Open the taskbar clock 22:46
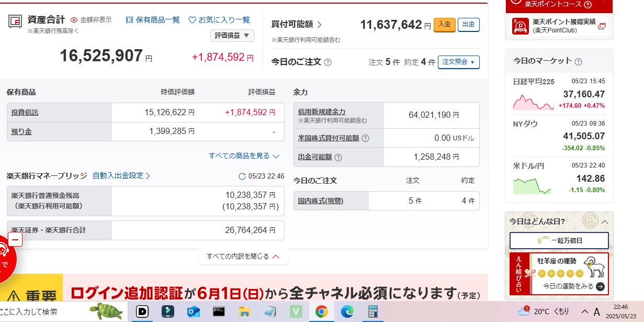 (621, 312)
